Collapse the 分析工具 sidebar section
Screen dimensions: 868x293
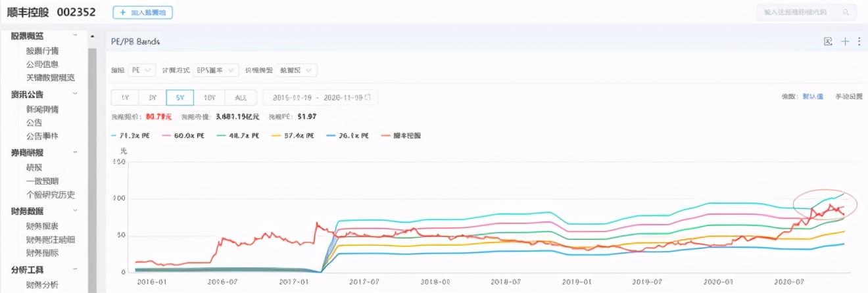click(74, 269)
